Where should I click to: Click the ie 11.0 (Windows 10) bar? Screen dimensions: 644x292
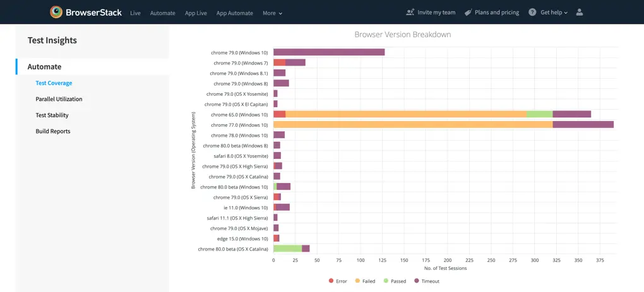[282, 207]
